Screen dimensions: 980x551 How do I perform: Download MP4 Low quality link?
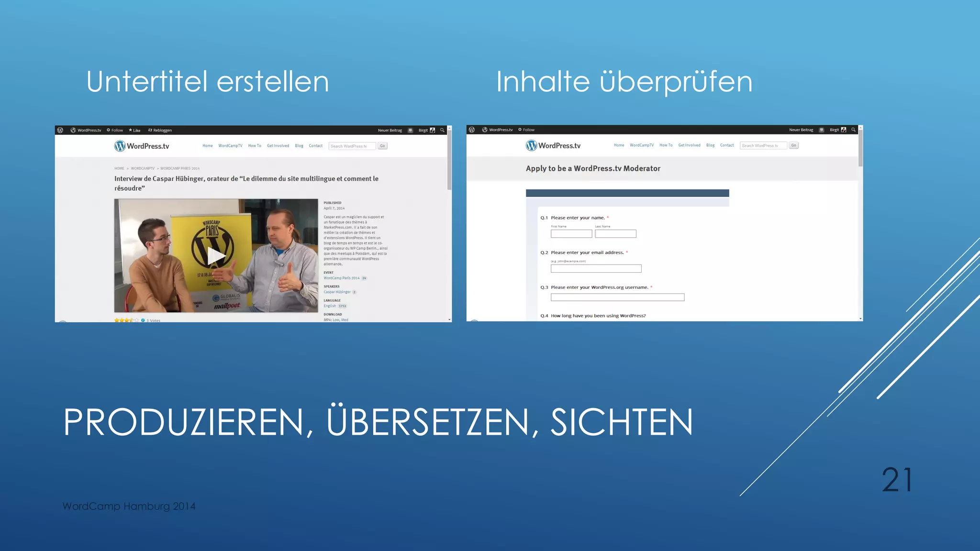pos(336,320)
